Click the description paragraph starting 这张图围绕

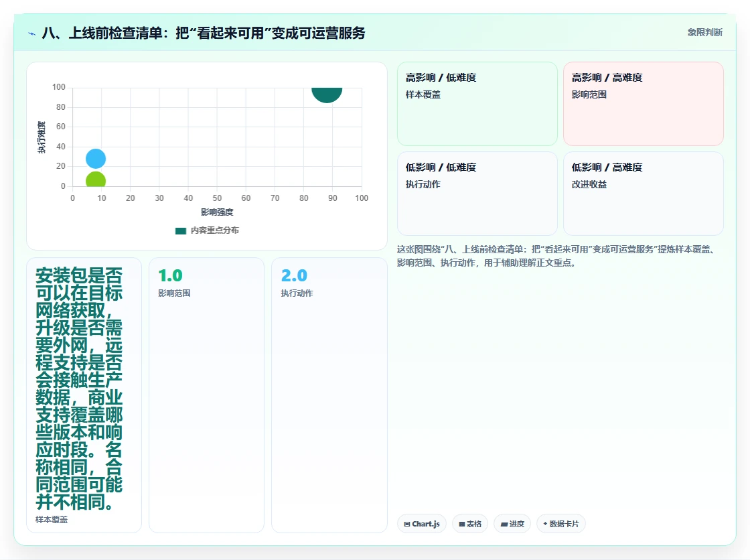(556, 256)
